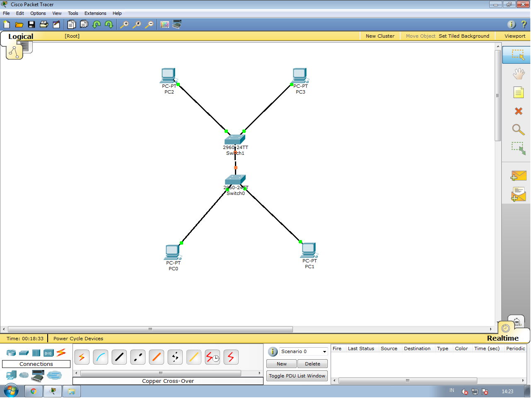Open an existing file via folder icon
This screenshot has height=399, width=532.
19,25
